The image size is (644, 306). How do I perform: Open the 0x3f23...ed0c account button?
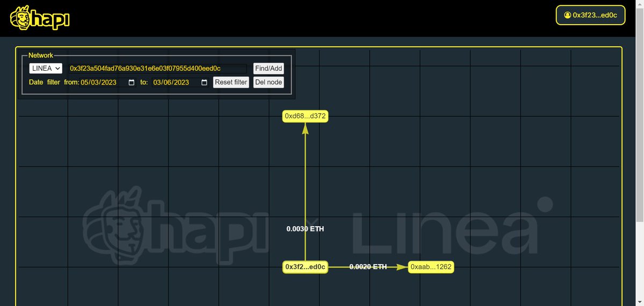click(590, 15)
